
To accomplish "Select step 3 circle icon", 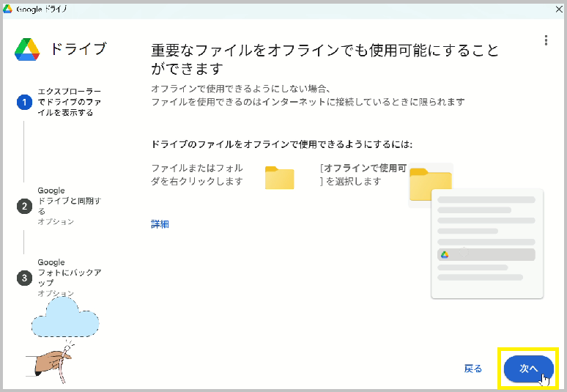I will click(25, 278).
